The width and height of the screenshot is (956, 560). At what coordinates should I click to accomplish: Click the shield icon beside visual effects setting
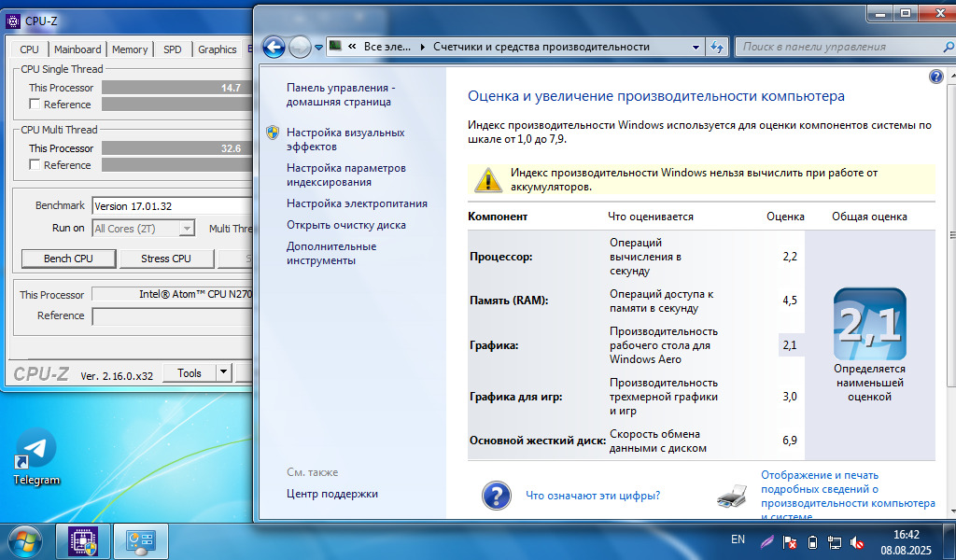[273, 133]
